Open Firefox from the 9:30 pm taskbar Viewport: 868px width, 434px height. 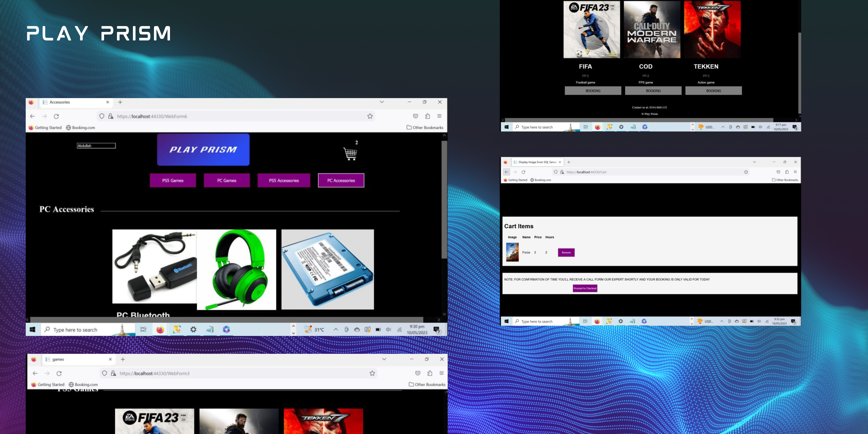tap(160, 330)
